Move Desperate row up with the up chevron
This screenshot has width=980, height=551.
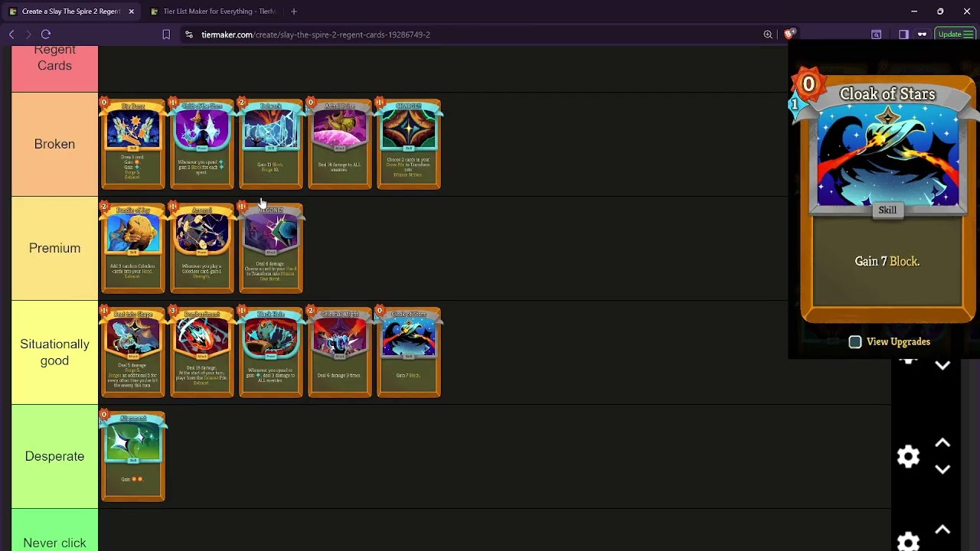pyautogui.click(x=942, y=443)
